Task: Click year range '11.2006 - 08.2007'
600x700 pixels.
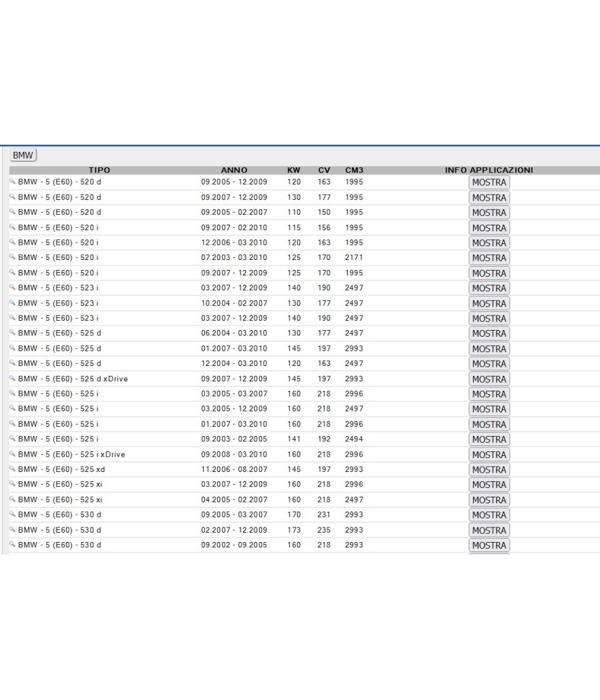Action: 234,469
